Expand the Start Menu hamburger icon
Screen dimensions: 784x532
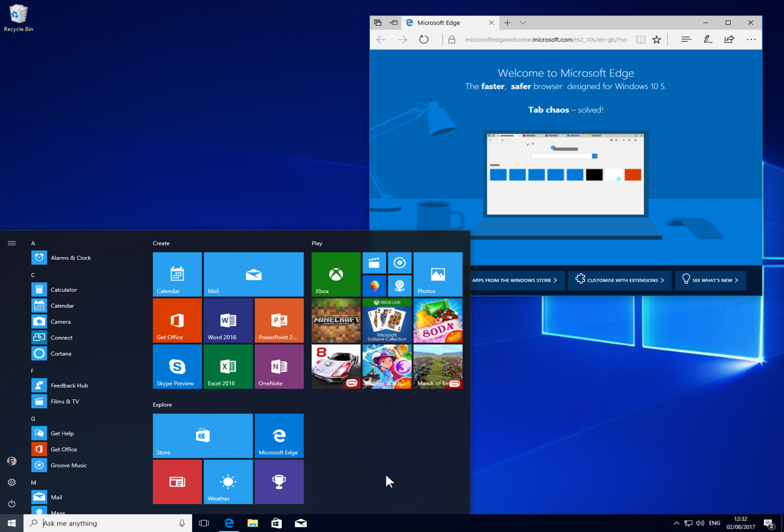[x=12, y=243]
